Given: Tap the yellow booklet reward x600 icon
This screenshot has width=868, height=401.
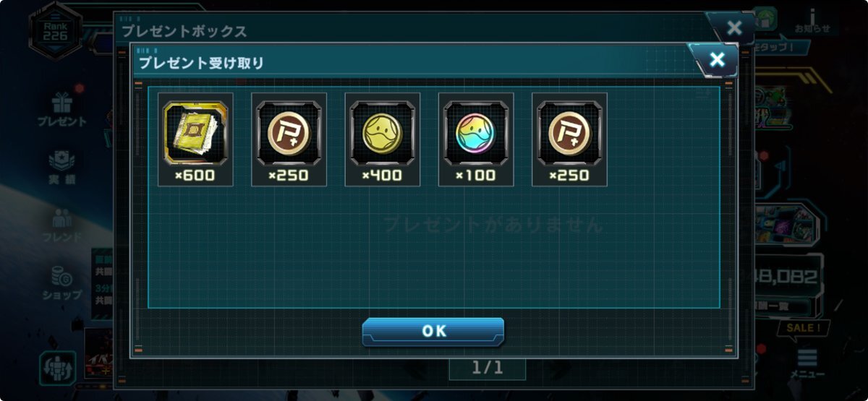Looking at the screenshot, I should click(x=195, y=139).
